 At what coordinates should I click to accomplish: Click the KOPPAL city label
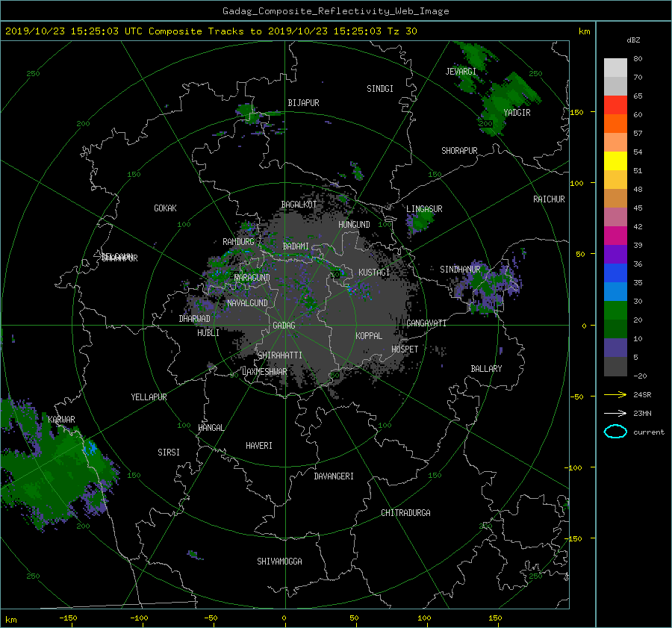[369, 335]
